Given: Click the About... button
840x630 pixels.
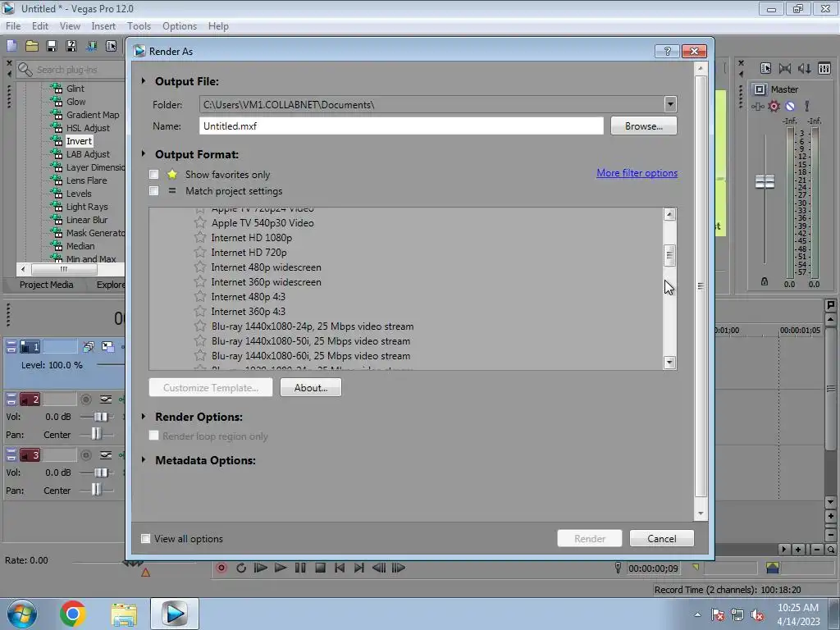Looking at the screenshot, I should tap(311, 387).
